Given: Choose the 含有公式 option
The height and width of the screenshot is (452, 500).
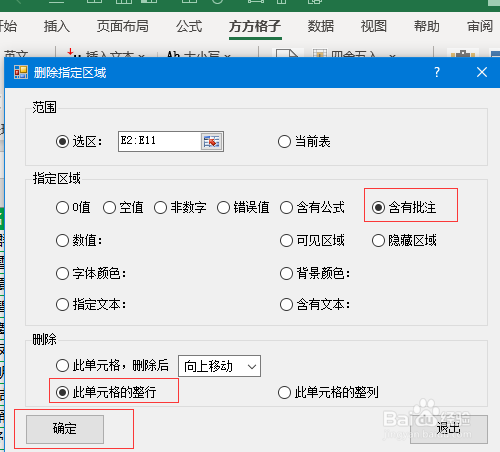Looking at the screenshot, I should [286, 207].
